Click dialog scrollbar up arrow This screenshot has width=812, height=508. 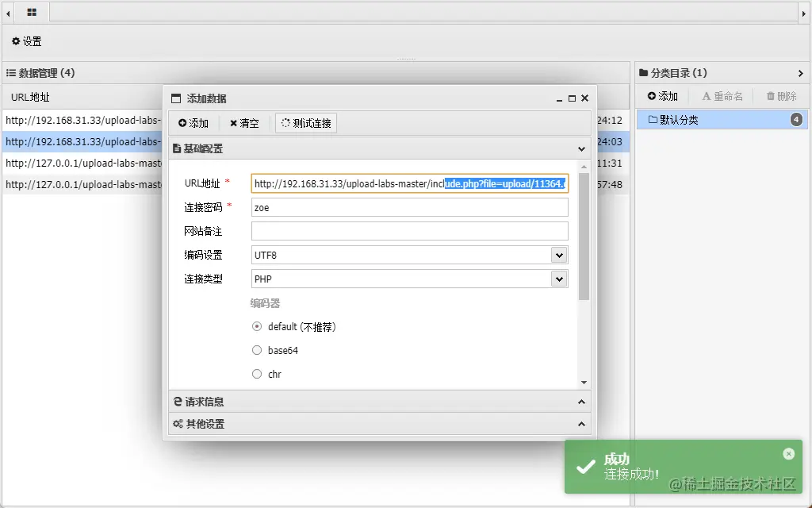click(584, 167)
